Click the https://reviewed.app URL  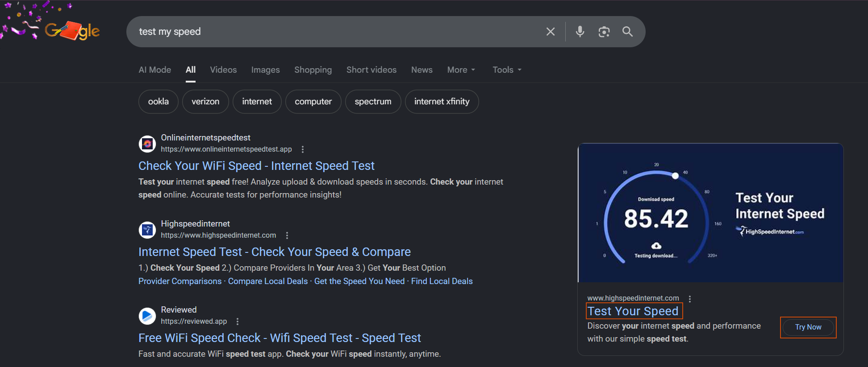(194, 322)
